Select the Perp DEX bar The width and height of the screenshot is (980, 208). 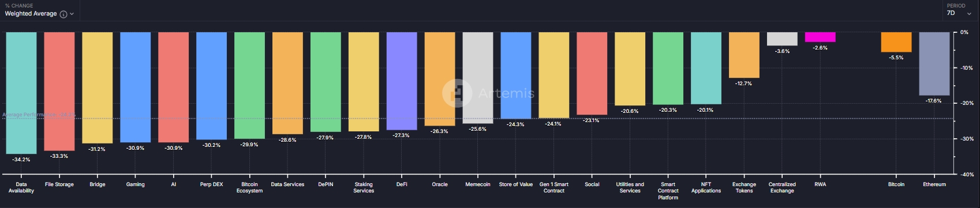pyautogui.click(x=211, y=86)
